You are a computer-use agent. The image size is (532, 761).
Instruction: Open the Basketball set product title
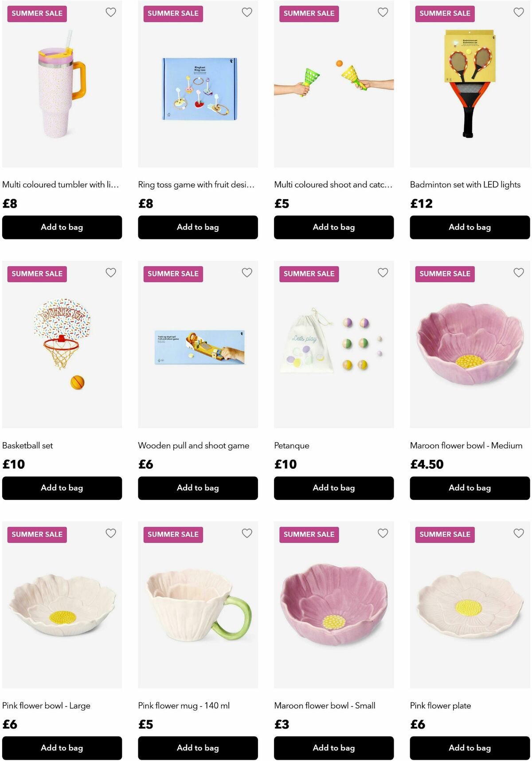pos(27,445)
